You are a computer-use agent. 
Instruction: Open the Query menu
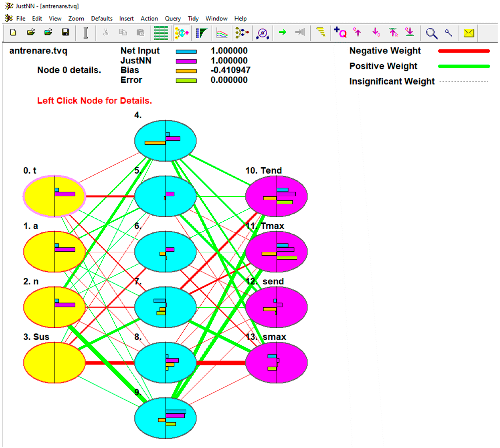pyautogui.click(x=173, y=19)
